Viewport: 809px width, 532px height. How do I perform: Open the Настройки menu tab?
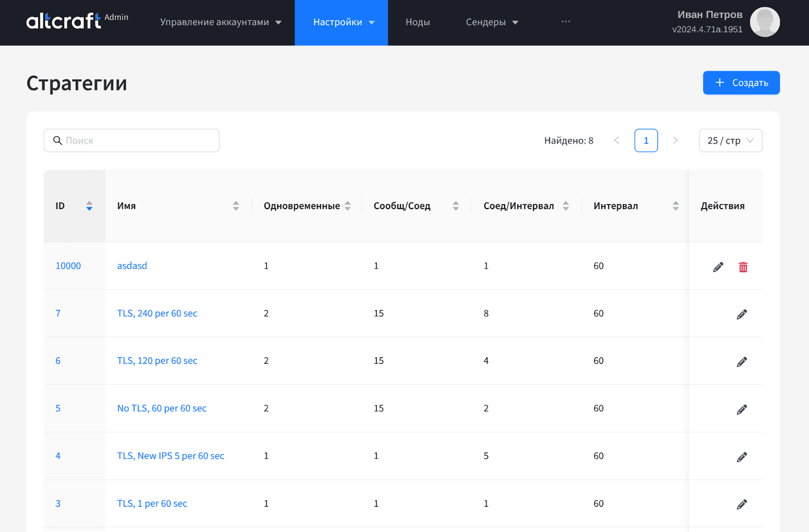pyautogui.click(x=341, y=22)
